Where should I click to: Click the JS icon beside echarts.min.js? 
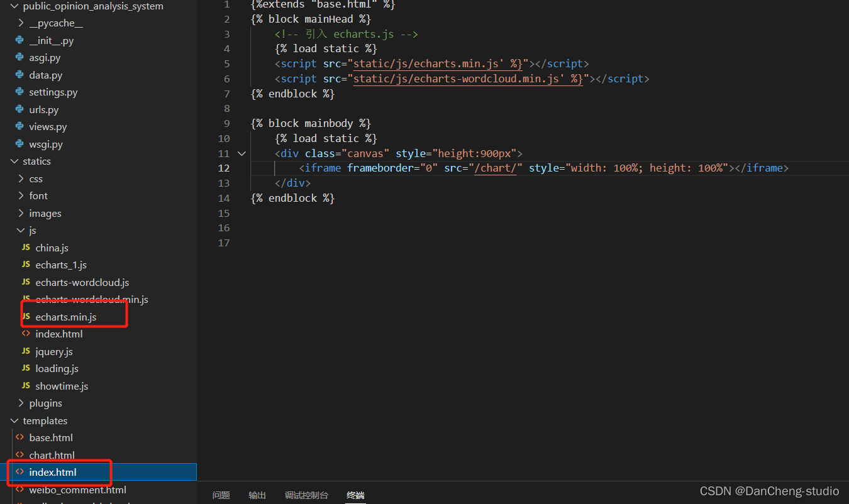click(x=26, y=317)
